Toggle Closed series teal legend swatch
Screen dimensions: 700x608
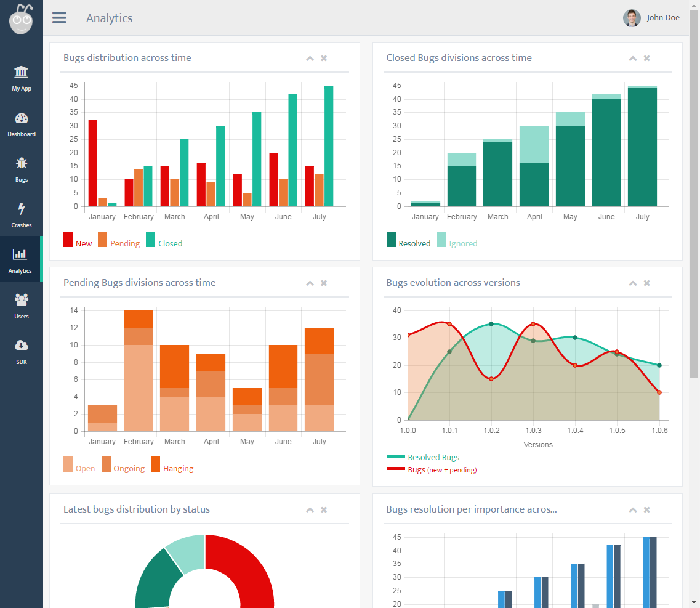[x=150, y=239]
